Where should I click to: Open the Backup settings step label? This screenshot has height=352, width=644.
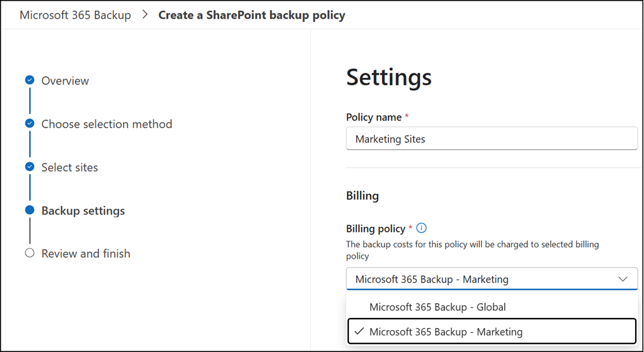[x=83, y=211]
